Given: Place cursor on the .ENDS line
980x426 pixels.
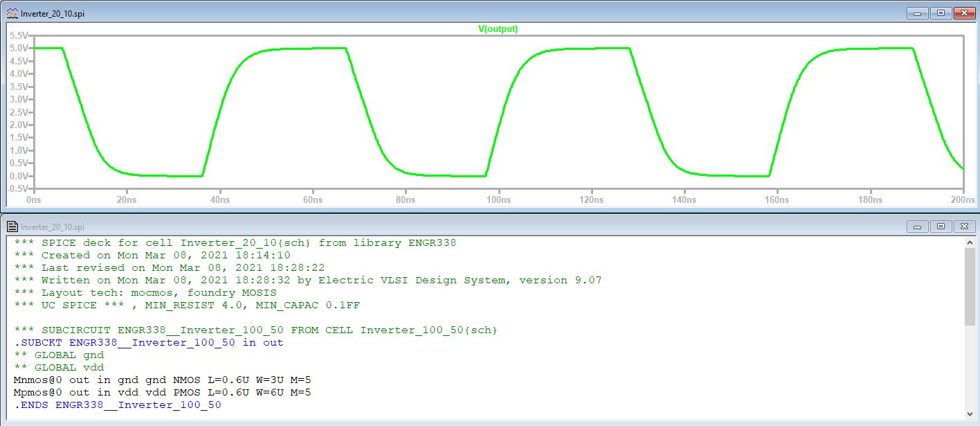Looking at the screenshot, I should pyautogui.click(x=118, y=405).
